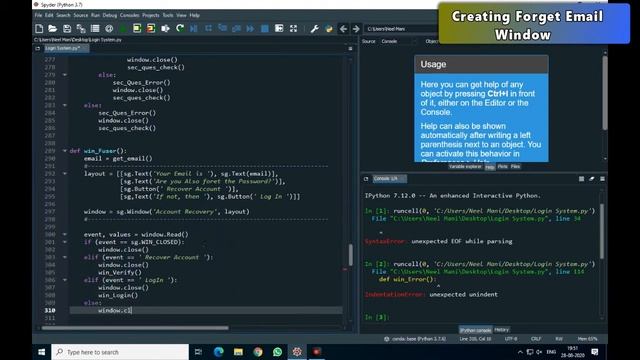The height and width of the screenshot is (360, 640).
Task: Save all files from the toolbar
Action: [x=81, y=29]
